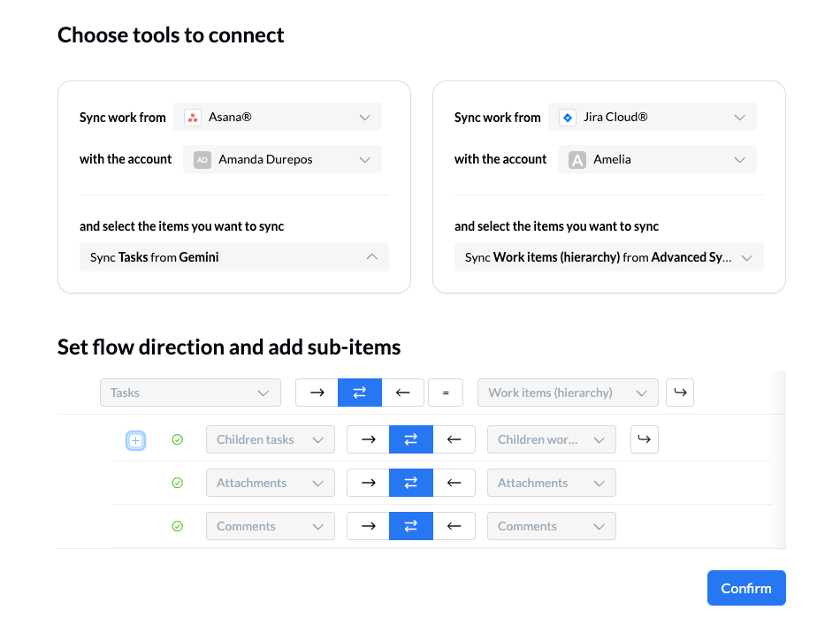The height and width of the screenshot is (633, 840).
Task: Collapse the Sync Tasks from Gemini selector
Action: (234, 257)
